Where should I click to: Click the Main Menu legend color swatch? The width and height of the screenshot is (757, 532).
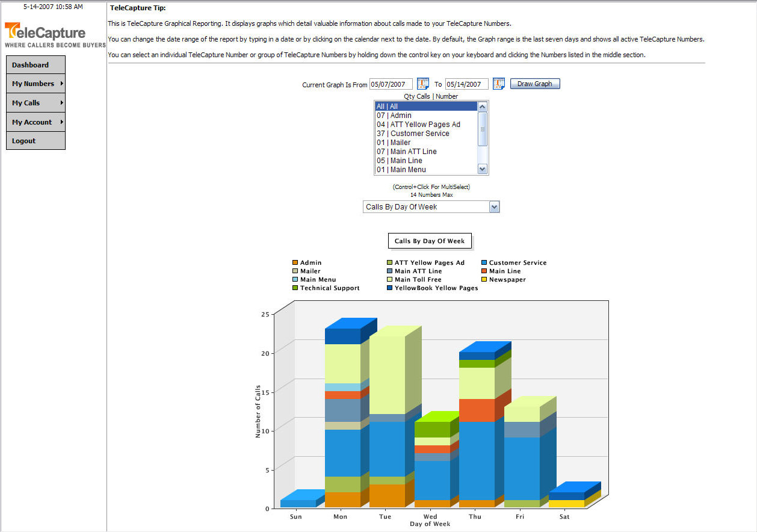295,279
